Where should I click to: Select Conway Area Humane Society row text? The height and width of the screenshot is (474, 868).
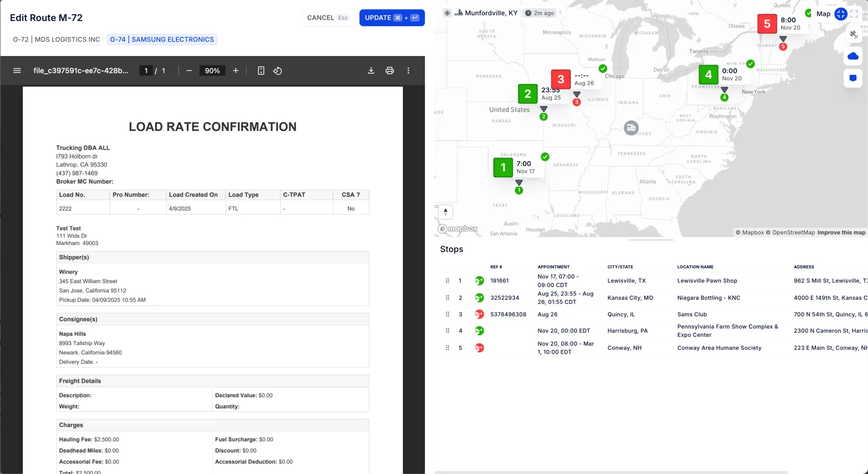point(719,348)
